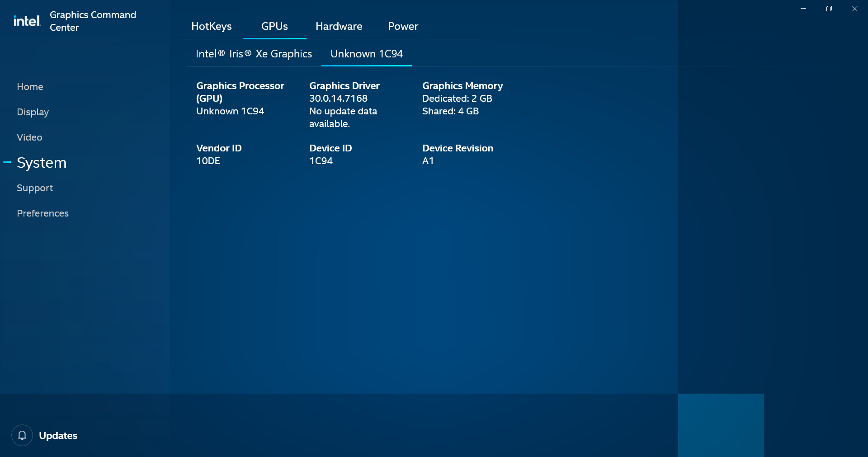Select the Unknown 1C94 GPU tab
868x457 pixels.
click(x=367, y=53)
